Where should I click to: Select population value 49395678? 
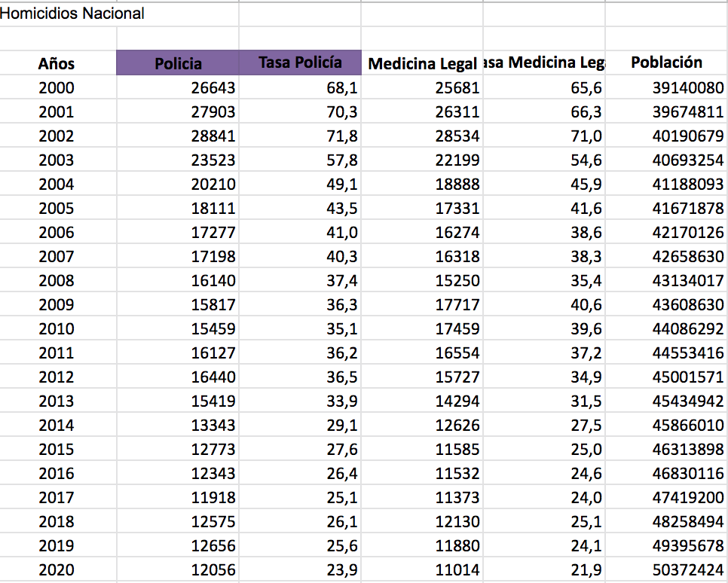coord(667,546)
